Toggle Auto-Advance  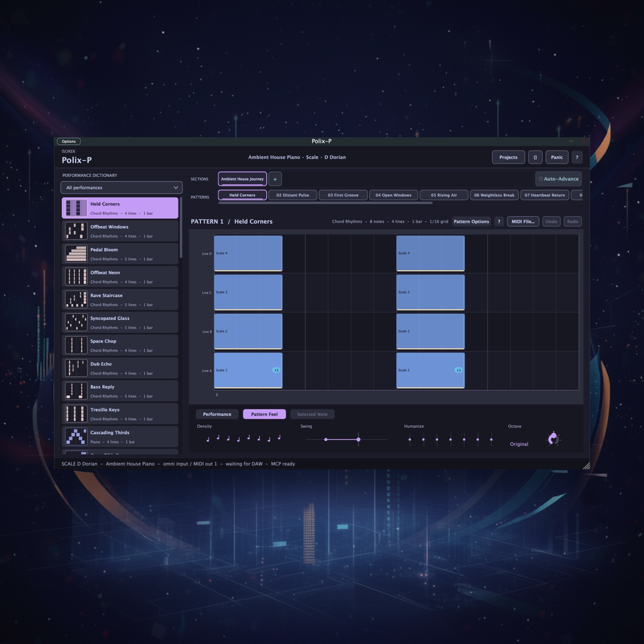[x=559, y=179]
